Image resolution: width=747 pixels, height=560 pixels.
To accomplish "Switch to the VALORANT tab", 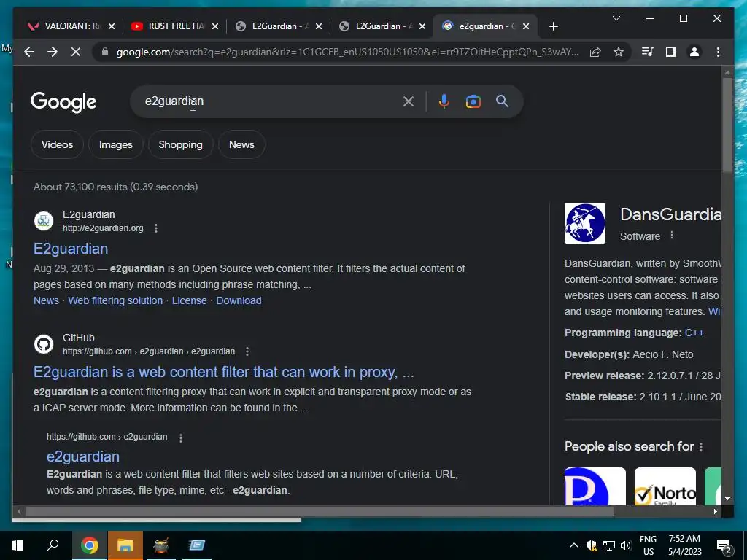I will pos(66,26).
